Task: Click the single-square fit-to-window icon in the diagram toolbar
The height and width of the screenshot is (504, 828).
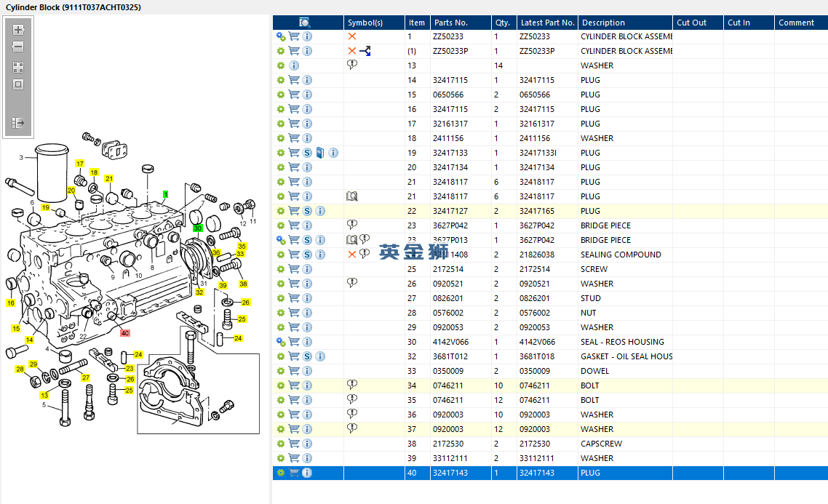Action: tap(18, 84)
